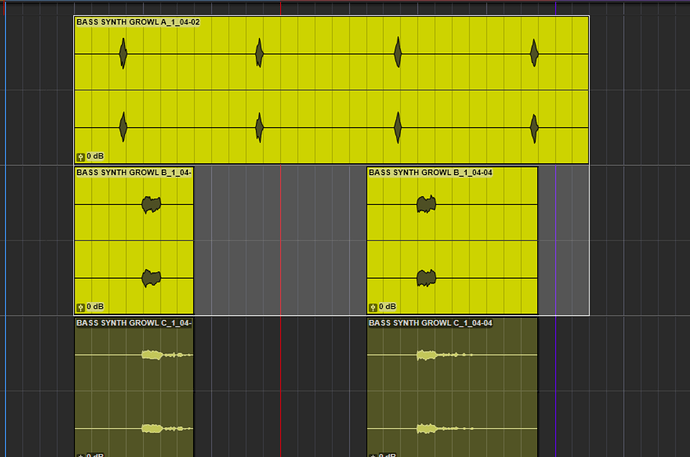Image resolution: width=690 pixels, height=457 pixels.
Task: Select the 0 dB label in GROWL B_1_04-04 clip
Action: point(387,307)
